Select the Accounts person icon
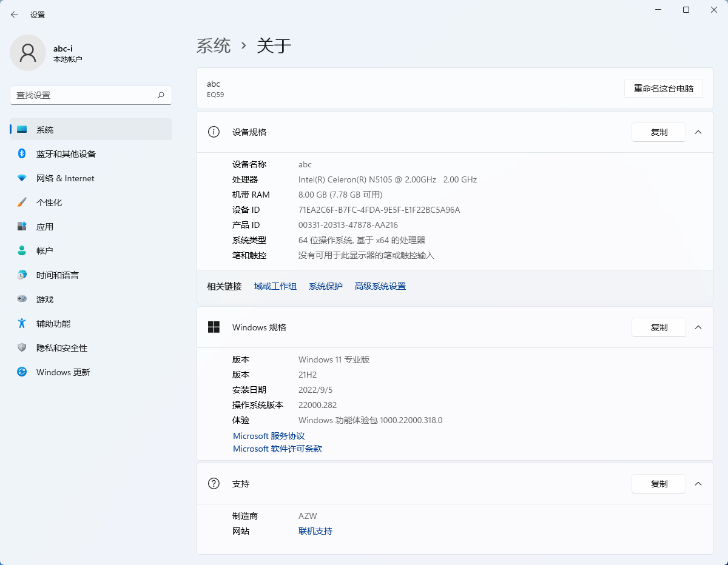 (x=22, y=251)
